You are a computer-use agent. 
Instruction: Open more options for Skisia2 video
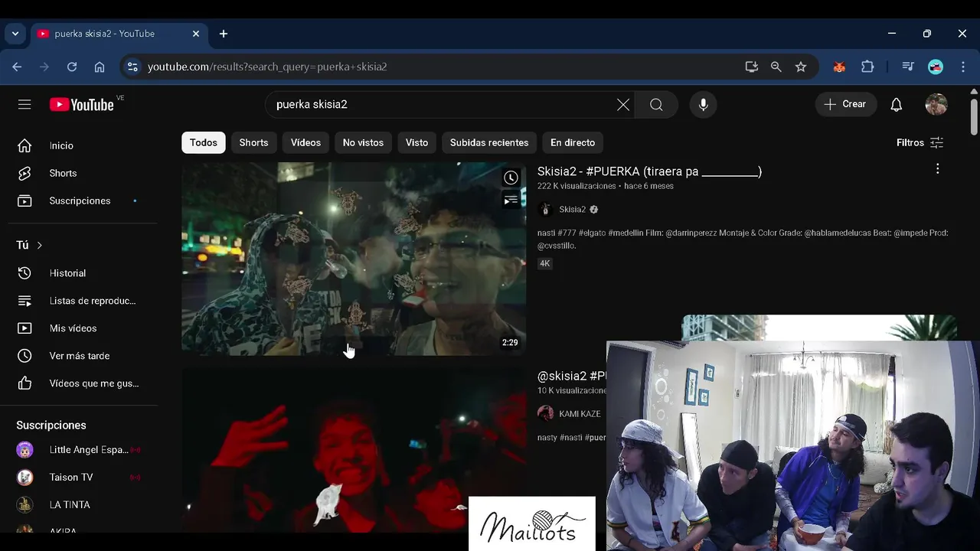point(937,169)
